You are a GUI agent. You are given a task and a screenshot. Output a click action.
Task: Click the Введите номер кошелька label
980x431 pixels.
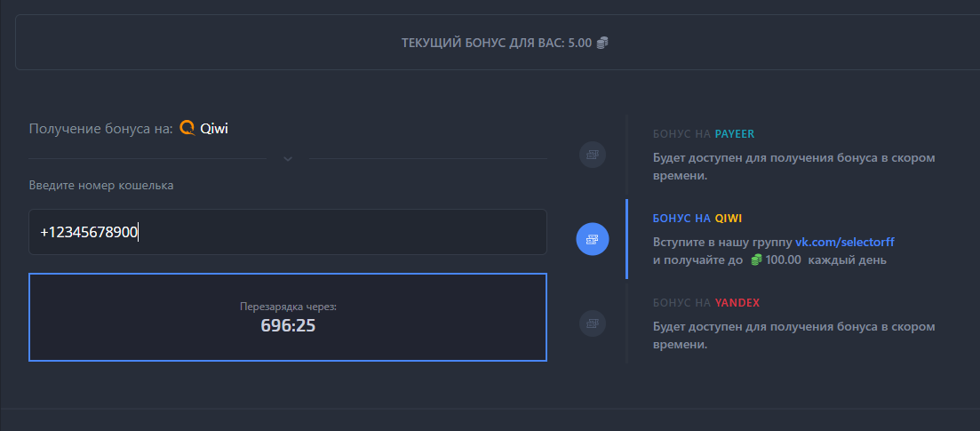click(x=101, y=186)
